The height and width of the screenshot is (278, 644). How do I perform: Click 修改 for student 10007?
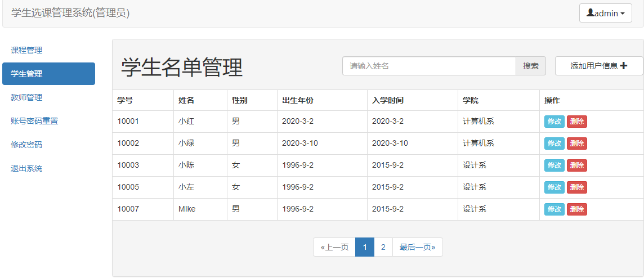pos(554,209)
